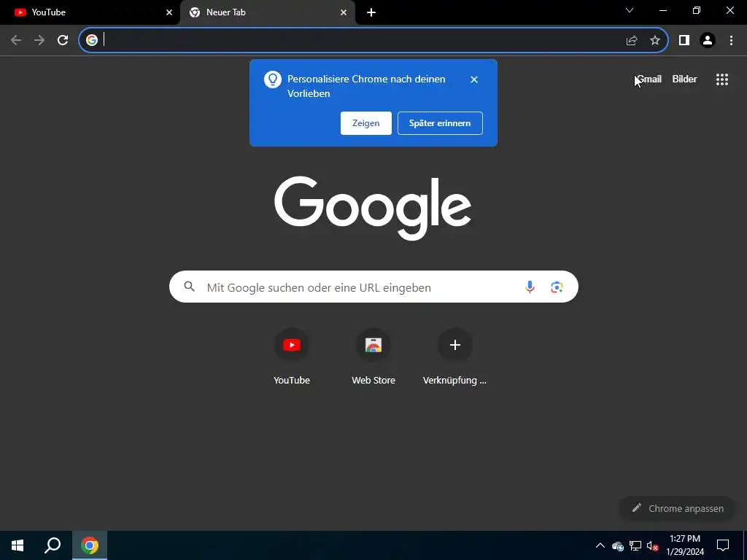Open the YouTube shortcut tile

pos(292,356)
